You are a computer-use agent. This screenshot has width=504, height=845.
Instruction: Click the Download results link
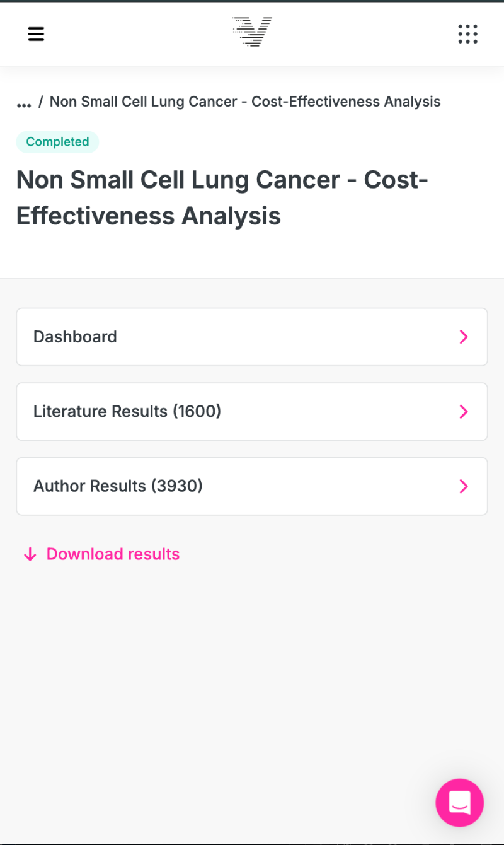pyautogui.click(x=113, y=554)
